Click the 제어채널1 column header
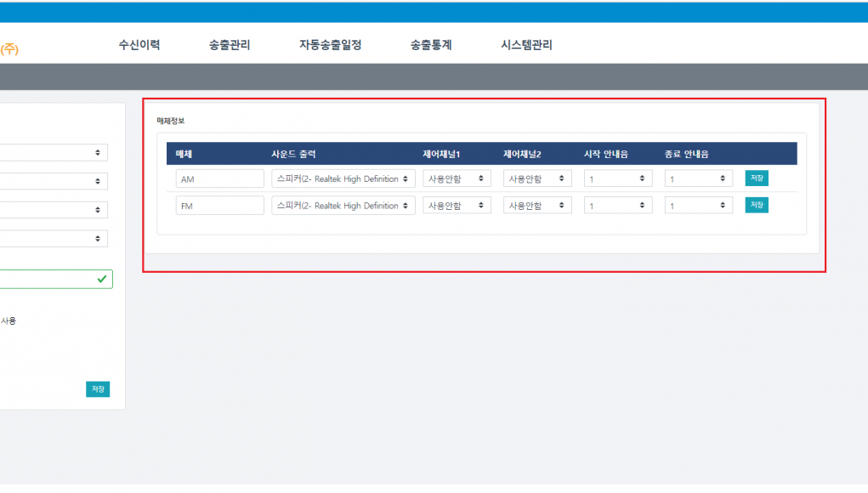This screenshot has width=868, height=493. [x=441, y=155]
